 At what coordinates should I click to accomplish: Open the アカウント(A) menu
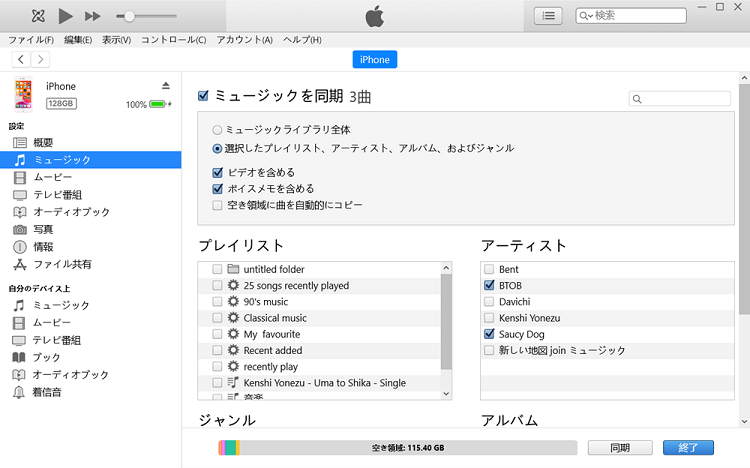(x=244, y=40)
